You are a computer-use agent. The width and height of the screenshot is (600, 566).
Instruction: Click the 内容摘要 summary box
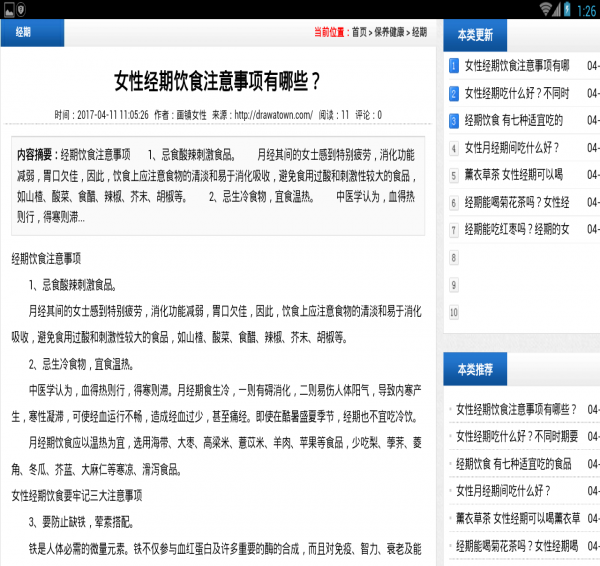pyautogui.click(x=218, y=186)
